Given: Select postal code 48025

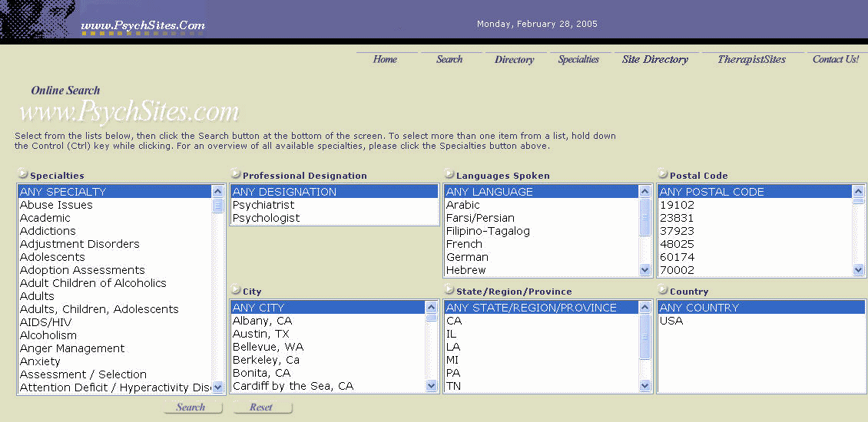Looking at the screenshot, I should (x=755, y=244).
